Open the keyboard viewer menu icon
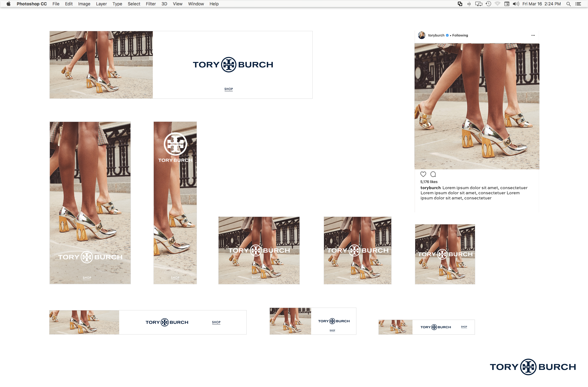588x387 pixels. [507, 4]
